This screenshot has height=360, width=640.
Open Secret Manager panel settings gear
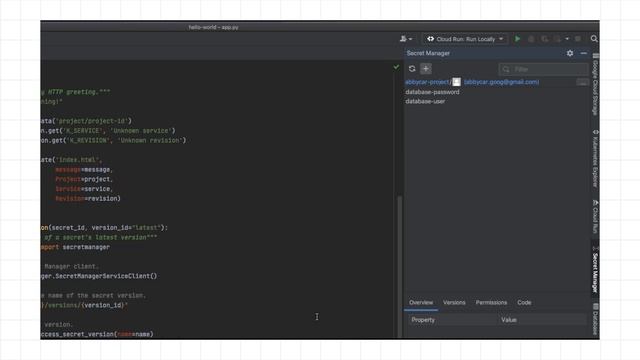pos(570,53)
